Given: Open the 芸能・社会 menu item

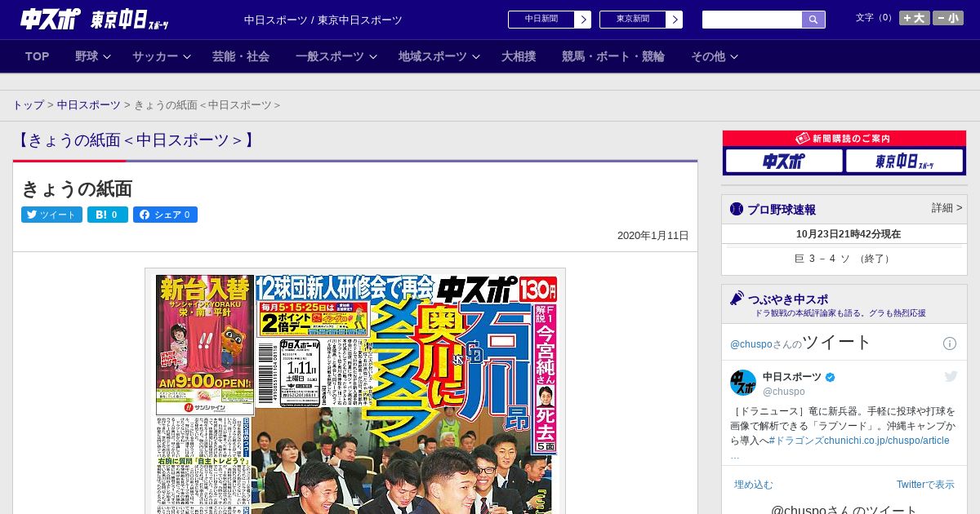Looking at the screenshot, I should (x=241, y=56).
